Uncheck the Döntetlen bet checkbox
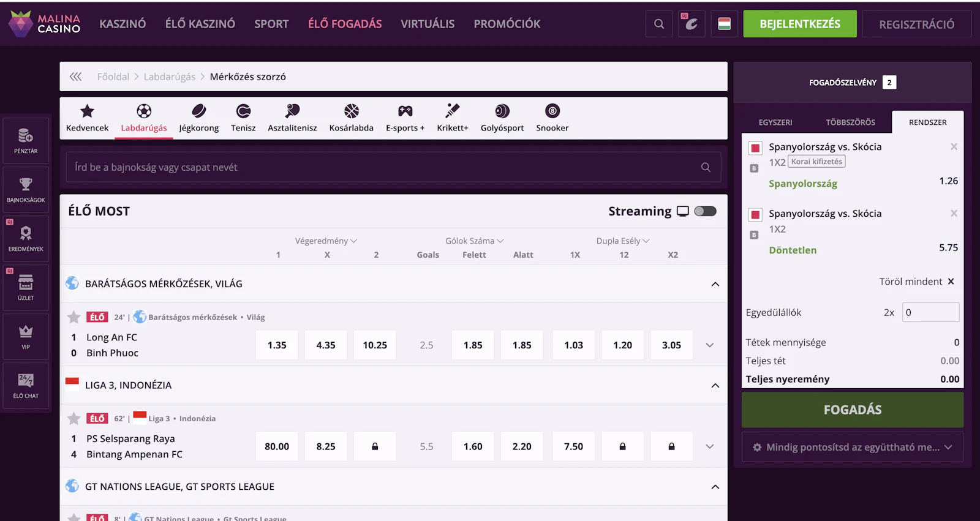 (755, 214)
